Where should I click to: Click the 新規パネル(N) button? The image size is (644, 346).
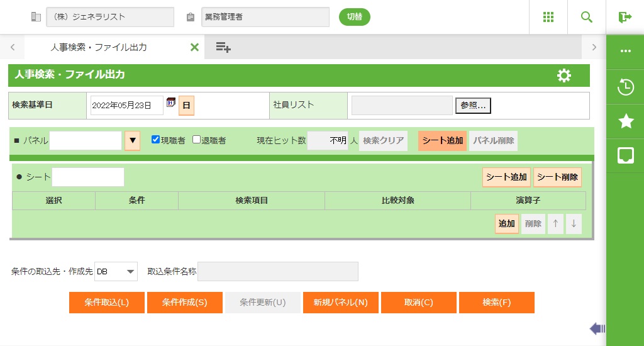341,303
